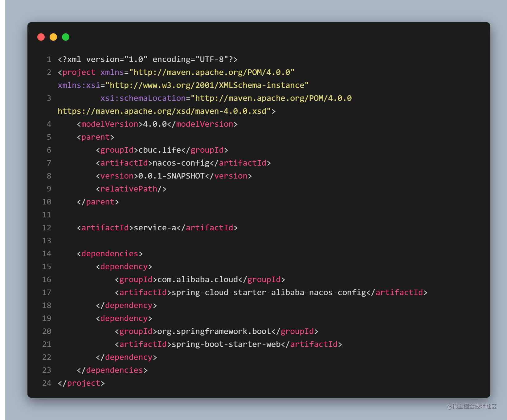Screen dimensions: 507x420
Task: Click line number 21 in the gutter
Action: tap(47, 344)
